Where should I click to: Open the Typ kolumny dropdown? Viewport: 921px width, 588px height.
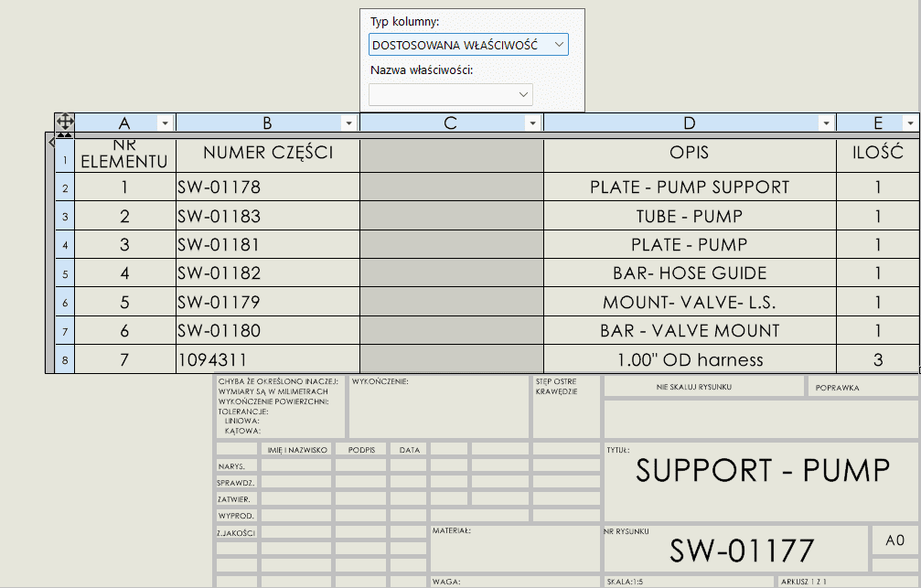tap(468, 45)
